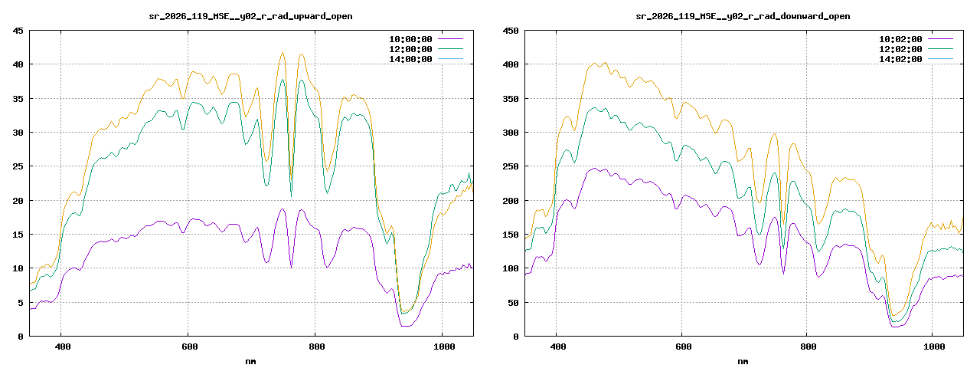Click line sample beside 14:02:00 legend
Screen dimensions: 980x368
coord(940,59)
